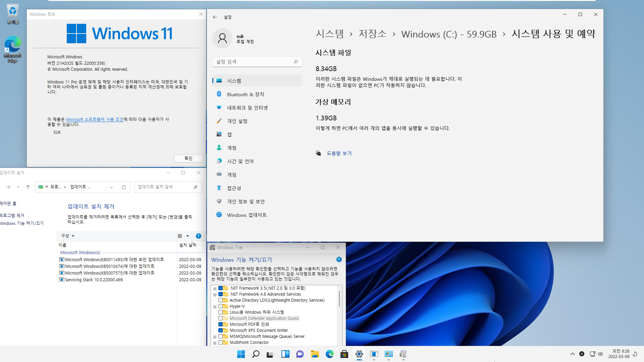Viewport: 644px width, 362px height.
Task: Toggle .NET Framework 3.5 checkbox
Action: (220, 288)
